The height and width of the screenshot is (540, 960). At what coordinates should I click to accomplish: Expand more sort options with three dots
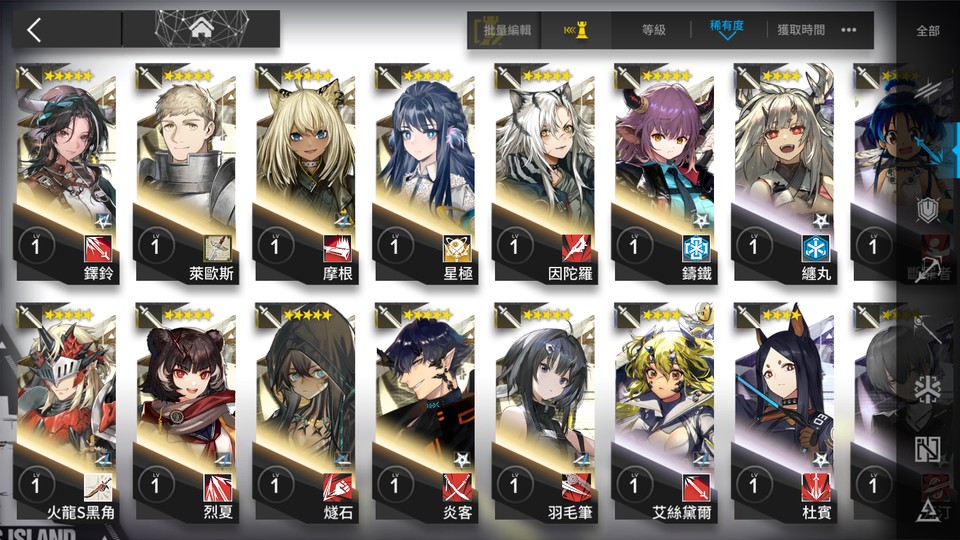tap(849, 29)
